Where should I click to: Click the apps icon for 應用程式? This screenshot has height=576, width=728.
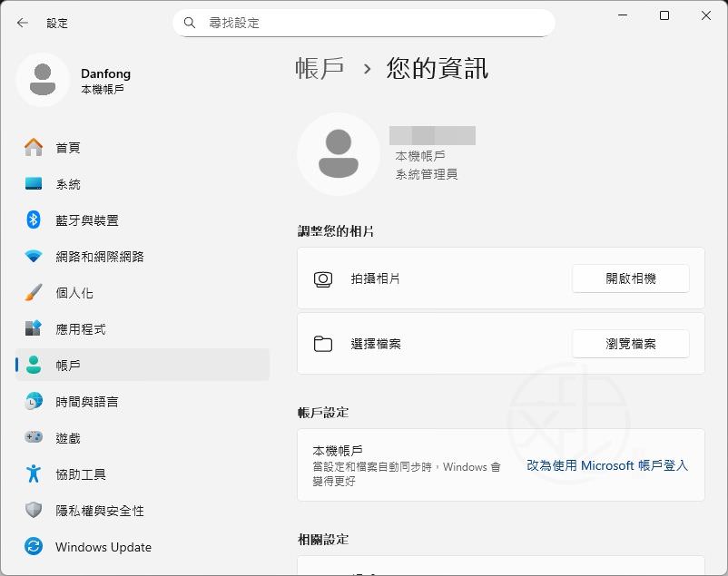(34, 328)
